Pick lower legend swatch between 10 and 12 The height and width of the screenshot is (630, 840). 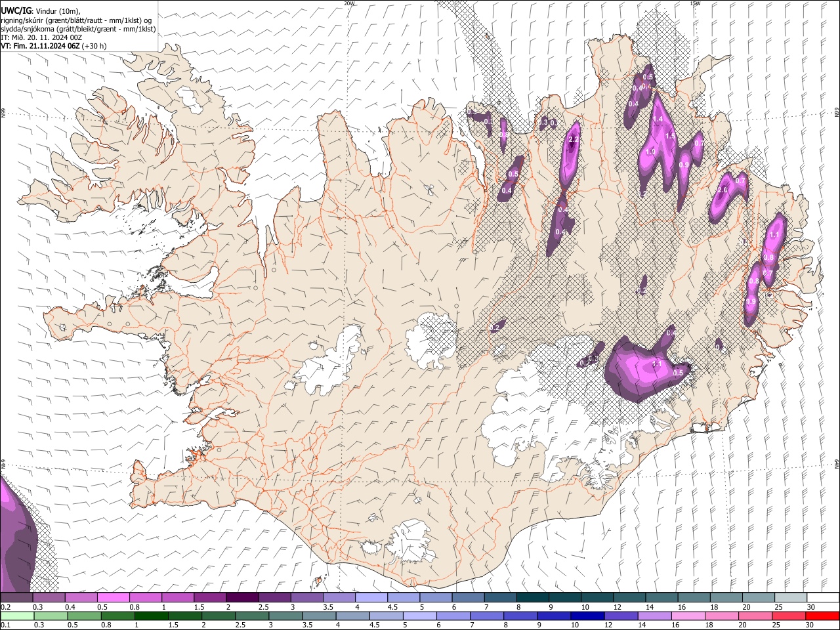point(587,616)
